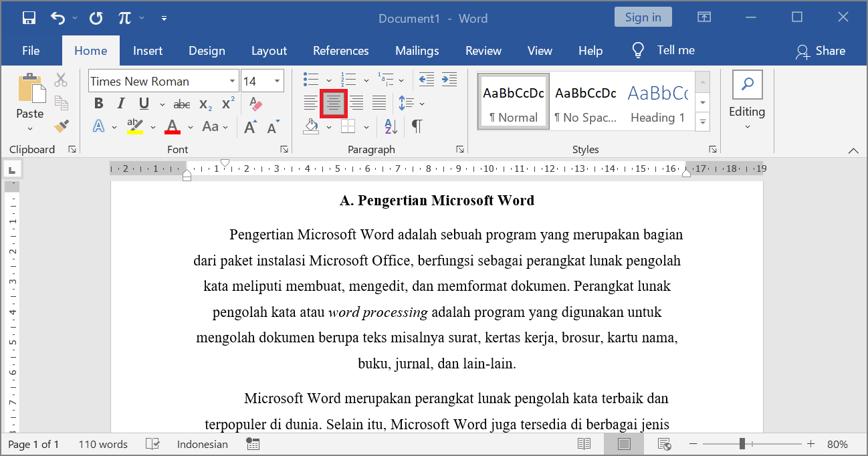Apply yellow text highlight color

pyautogui.click(x=135, y=126)
